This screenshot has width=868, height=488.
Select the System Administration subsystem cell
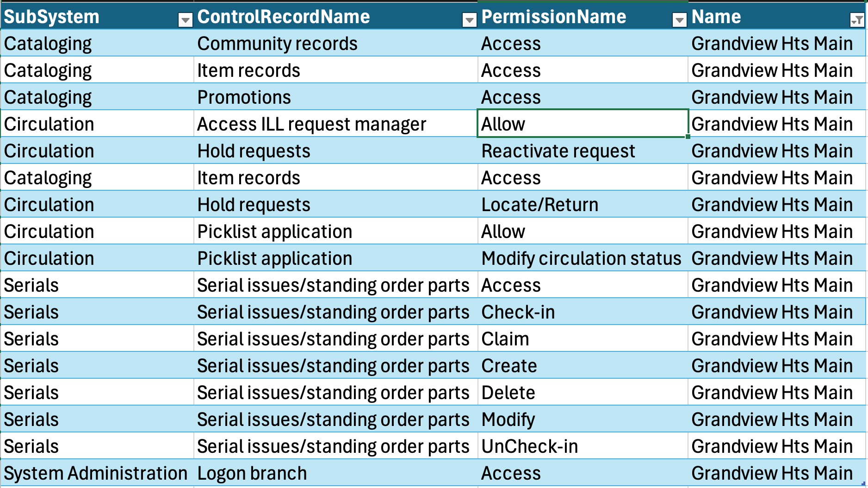97,473
